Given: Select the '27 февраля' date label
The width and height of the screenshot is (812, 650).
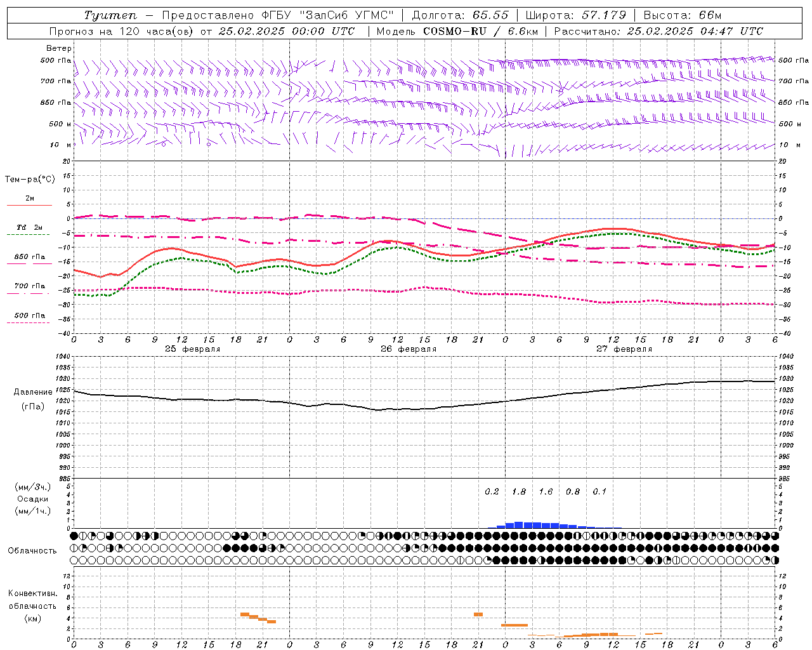Looking at the screenshot, I should click(x=624, y=349).
